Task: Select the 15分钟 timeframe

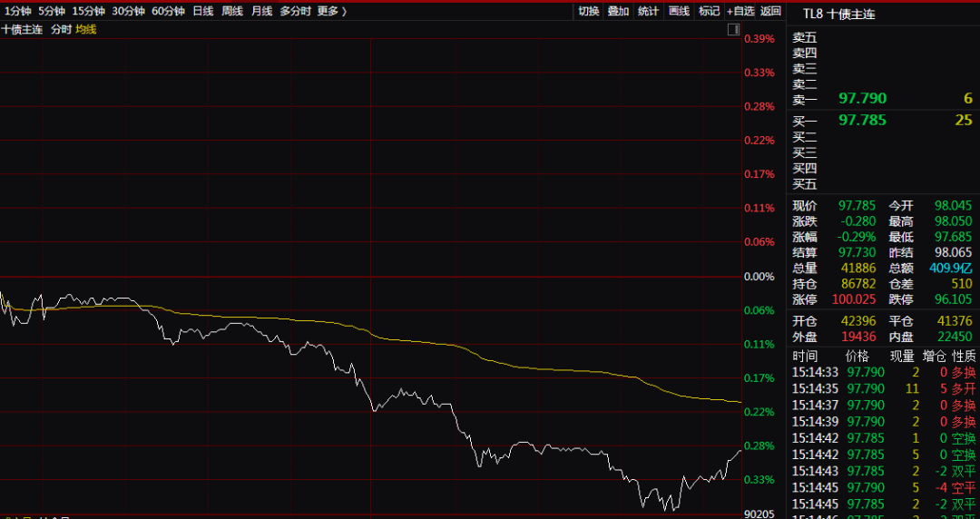Action: (88, 11)
